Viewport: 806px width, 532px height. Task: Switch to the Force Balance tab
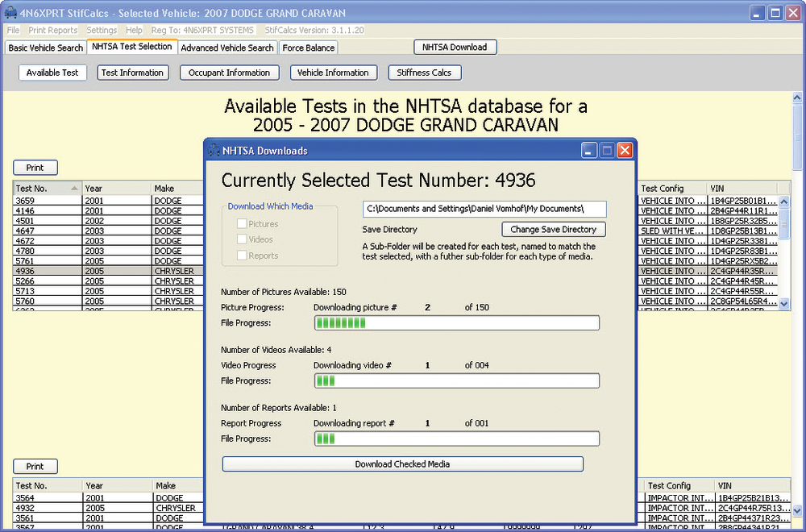point(308,48)
